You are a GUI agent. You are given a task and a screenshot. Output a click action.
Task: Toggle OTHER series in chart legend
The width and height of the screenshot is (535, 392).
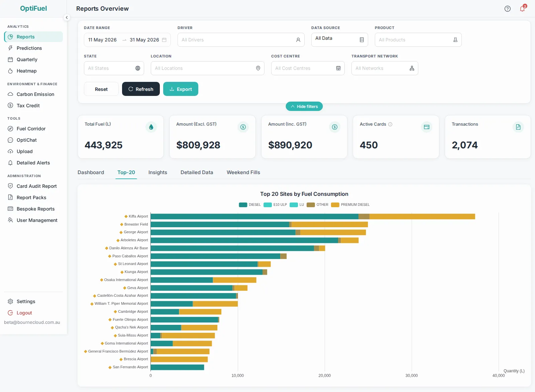pyautogui.click(x=318, y=205)
